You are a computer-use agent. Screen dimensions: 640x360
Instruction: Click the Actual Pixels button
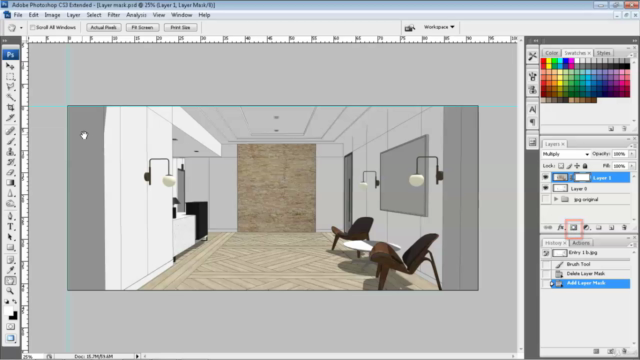(x=104, y=27)
